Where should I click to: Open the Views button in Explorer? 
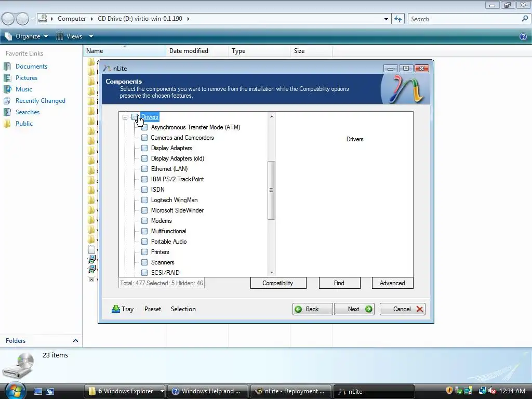[x=70, y=36]
